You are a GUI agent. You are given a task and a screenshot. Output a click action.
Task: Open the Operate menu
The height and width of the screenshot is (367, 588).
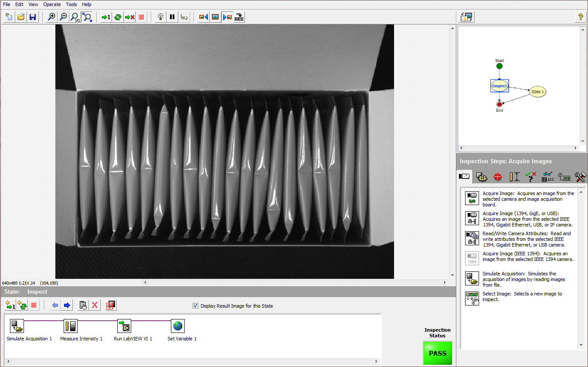coord(52,4)
